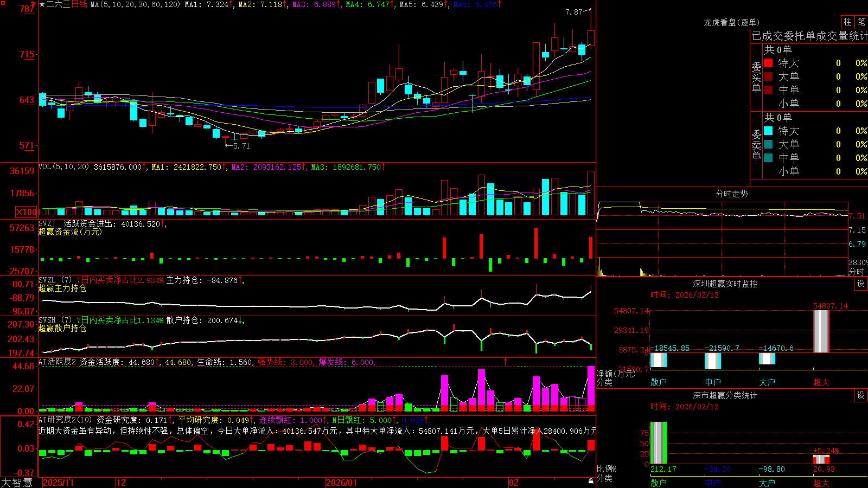Image resolution: width=868 pixels, height=488 pixels.
Task: Click the 超赢资金流(万元) subtitle
Action: (x=70, y=232)
